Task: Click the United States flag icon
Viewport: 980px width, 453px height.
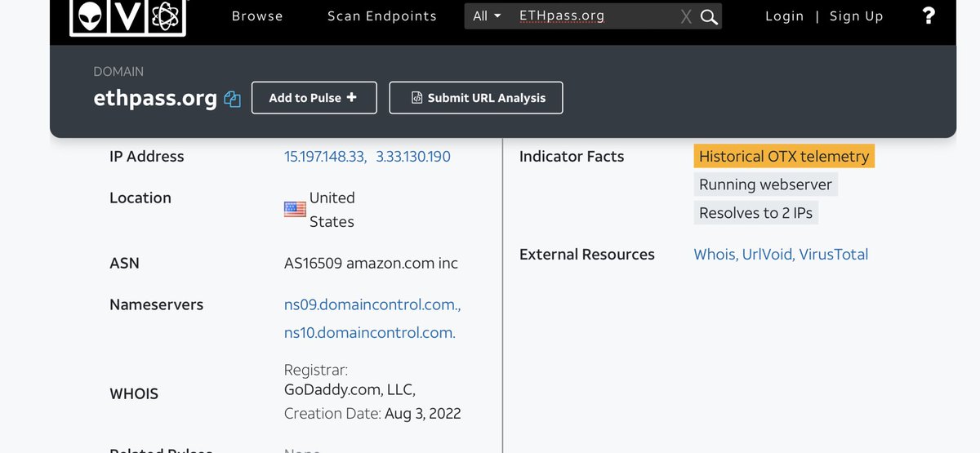Action: tap(295, 210)
